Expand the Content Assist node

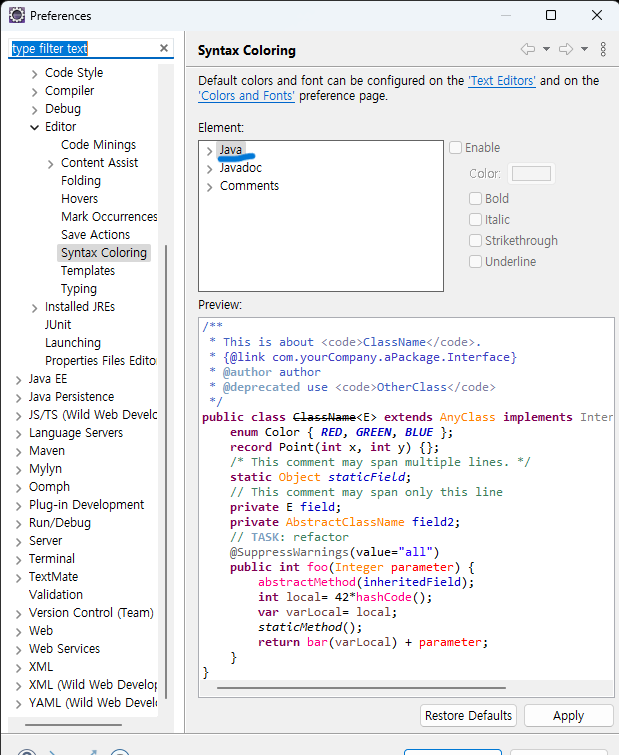point(51,164)
